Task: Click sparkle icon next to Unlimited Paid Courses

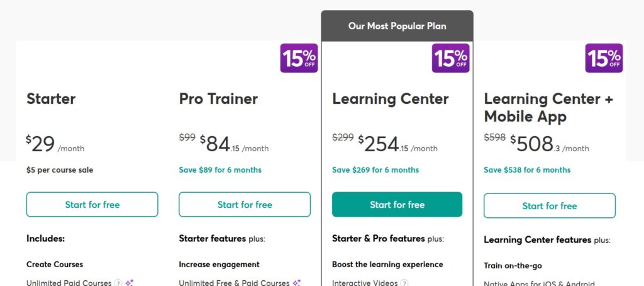Action: click(x=130, y=283)
